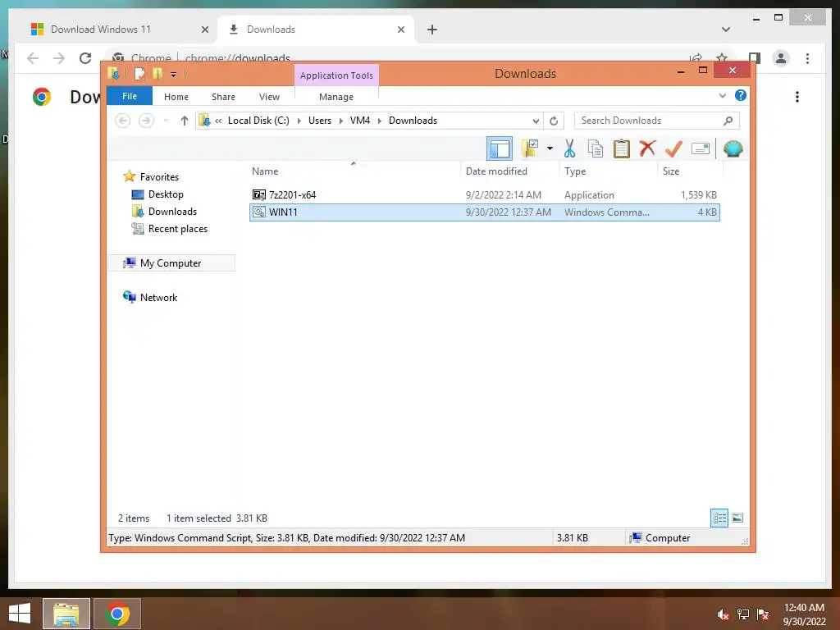Toggle the navigation pane toolbar button
The height and width of the screenshot is (630, 840).
point(500,149)
